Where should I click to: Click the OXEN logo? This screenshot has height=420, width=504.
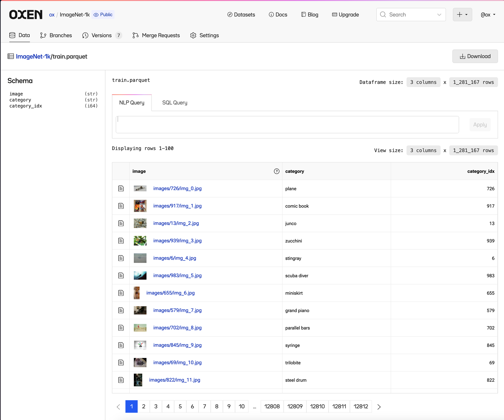coord(26,15)
